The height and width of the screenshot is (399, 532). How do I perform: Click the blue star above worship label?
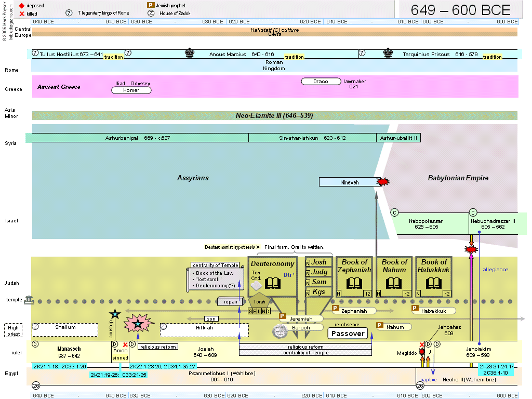(x=115, y=314)
